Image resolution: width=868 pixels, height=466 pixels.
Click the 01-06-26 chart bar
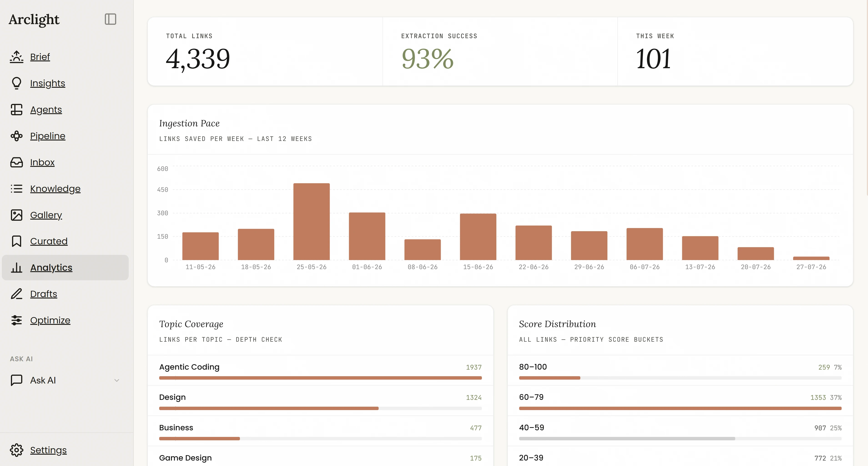[367, 236]
